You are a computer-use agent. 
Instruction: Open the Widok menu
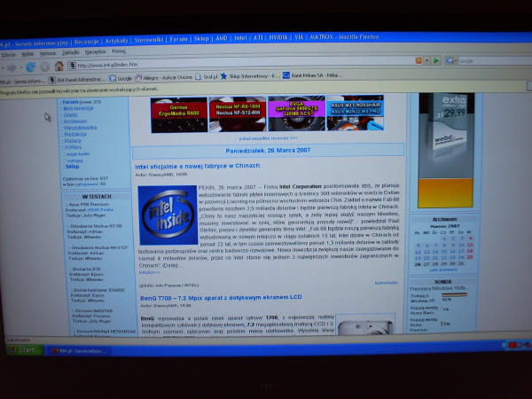tap(27, 54)
